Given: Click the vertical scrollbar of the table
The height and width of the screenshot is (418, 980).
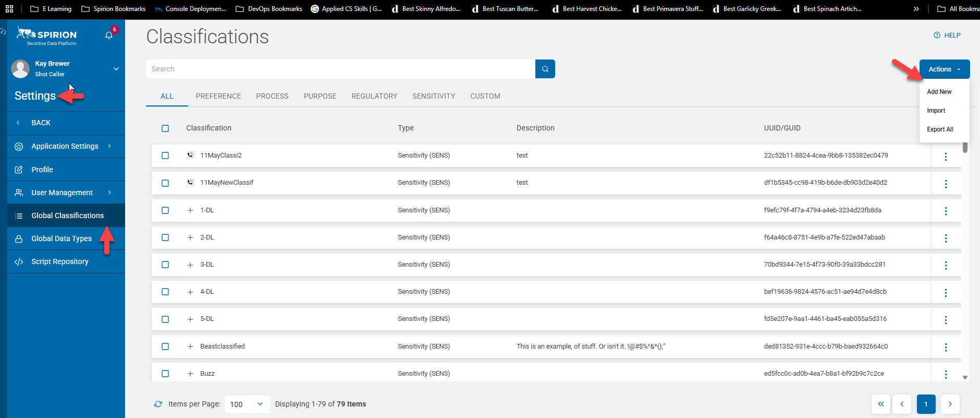Looking at the screenshot, I should tap(965, 261).
